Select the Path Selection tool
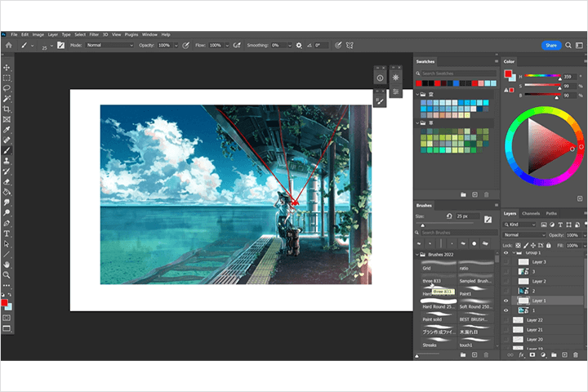 point(7,244)
